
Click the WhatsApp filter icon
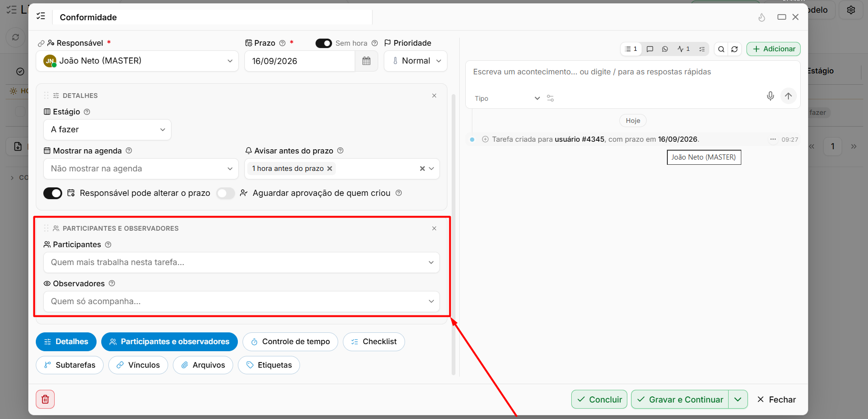pyautogui.click(x=665, y=49)
